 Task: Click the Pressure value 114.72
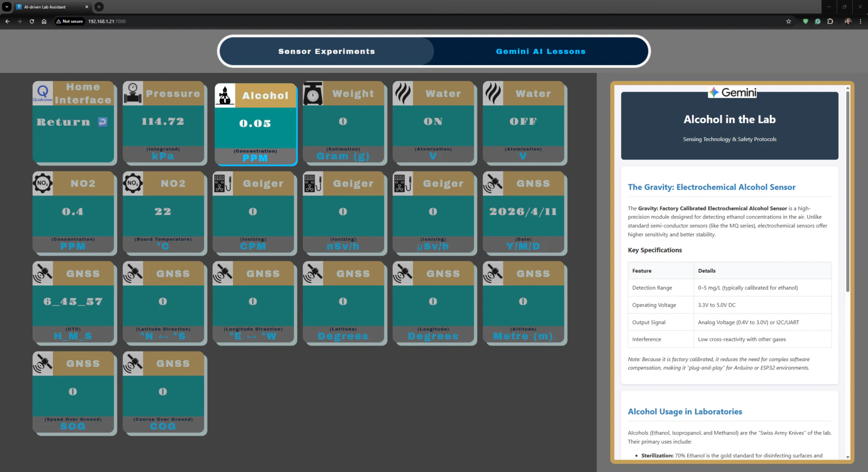(163, 122)
